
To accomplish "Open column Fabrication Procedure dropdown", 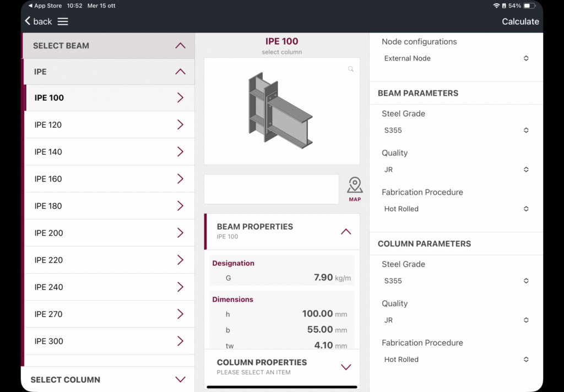I will coord(456,360).
